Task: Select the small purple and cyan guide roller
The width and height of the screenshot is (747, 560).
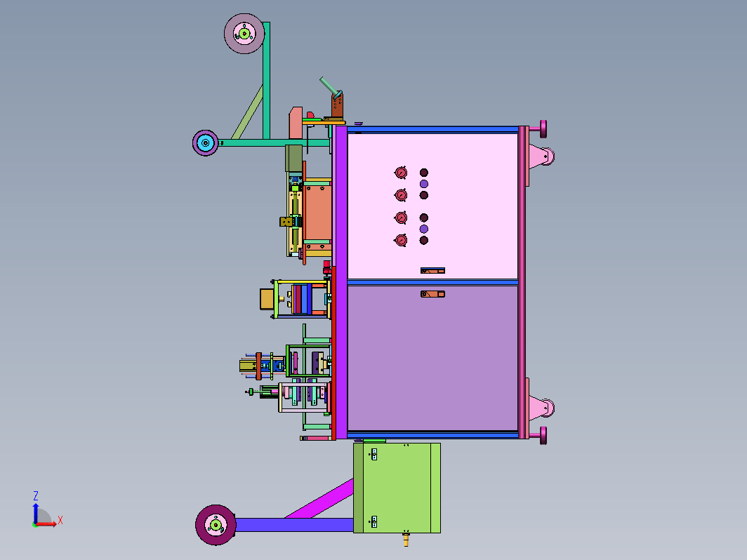Action: (206, 142)
